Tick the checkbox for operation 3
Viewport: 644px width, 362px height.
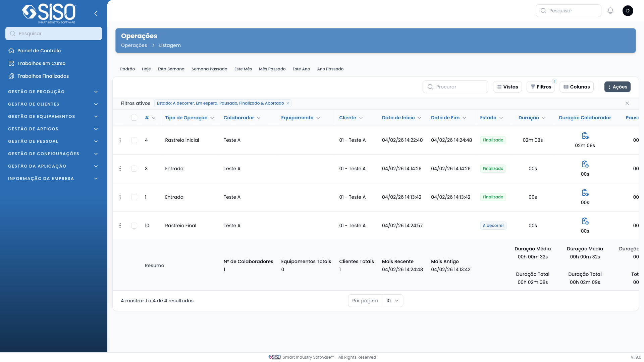[134, 169]
